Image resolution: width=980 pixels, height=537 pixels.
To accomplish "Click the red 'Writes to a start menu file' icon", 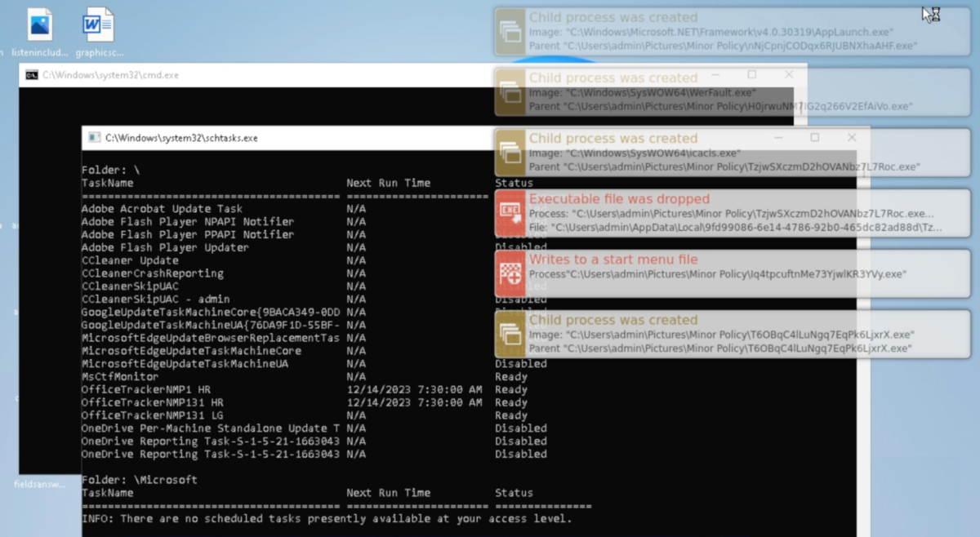I will [x=511, y=273].
